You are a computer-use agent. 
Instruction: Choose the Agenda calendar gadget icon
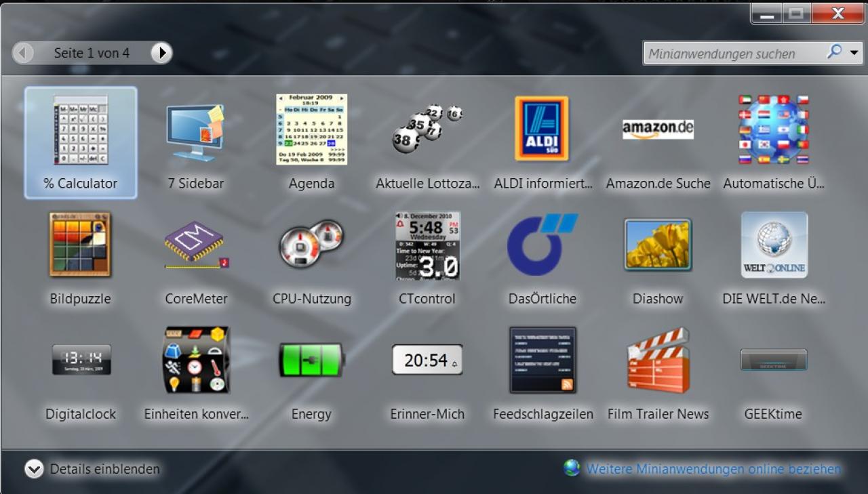click(x=311, y=129)
